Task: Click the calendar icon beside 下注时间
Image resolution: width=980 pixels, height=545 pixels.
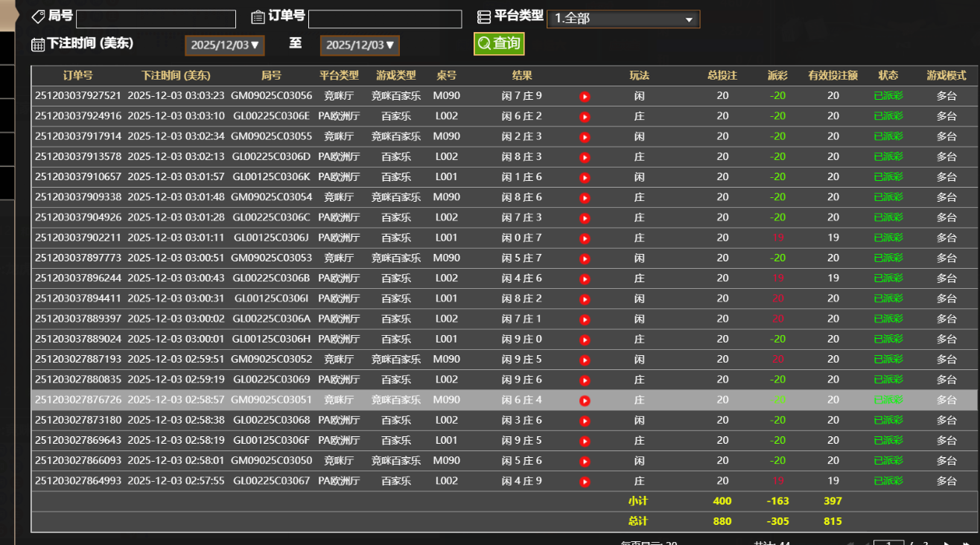Action: tap(38, 45)
